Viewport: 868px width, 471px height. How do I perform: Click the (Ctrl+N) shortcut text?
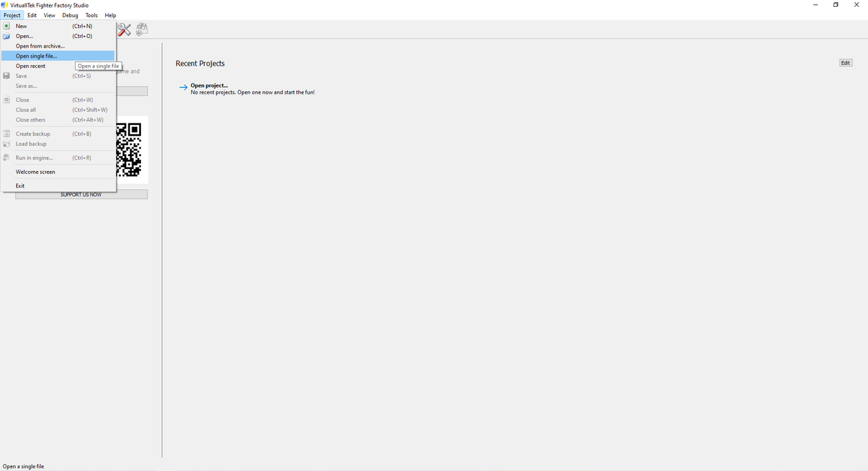(82, 26)
